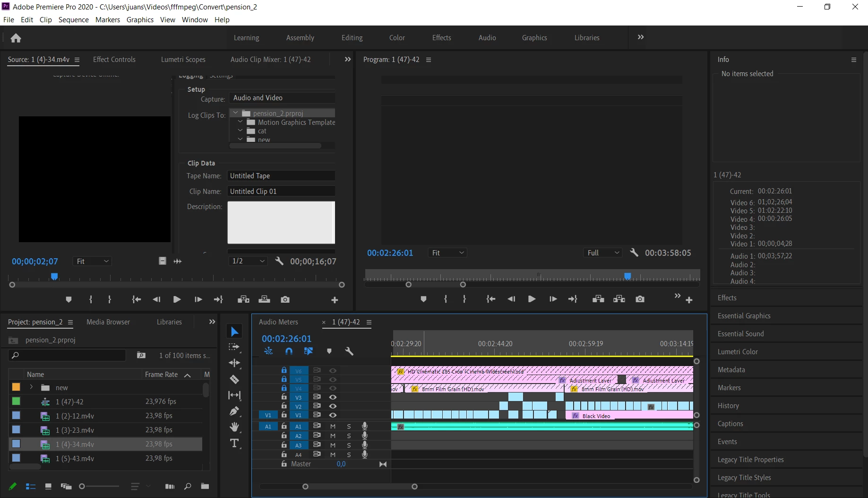Click Lift in Program monitor
The width and height of the screenshot is (868, 498).
[x=598, y=299]
